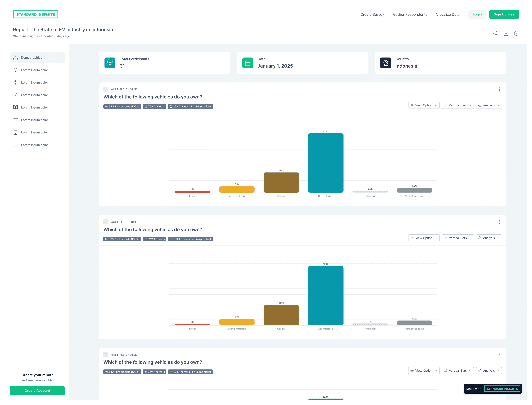Viewport: 532px width, 405px height.
Task: Click the 580 Participants badge in the first card
Action: [122, 107]
